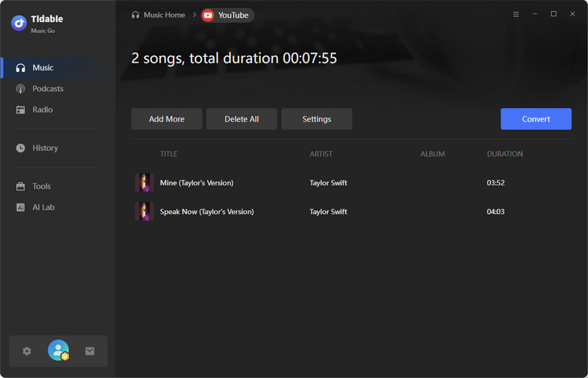Click the Radio icon in the sidebar
588x378 pixels.
[21, 110]
